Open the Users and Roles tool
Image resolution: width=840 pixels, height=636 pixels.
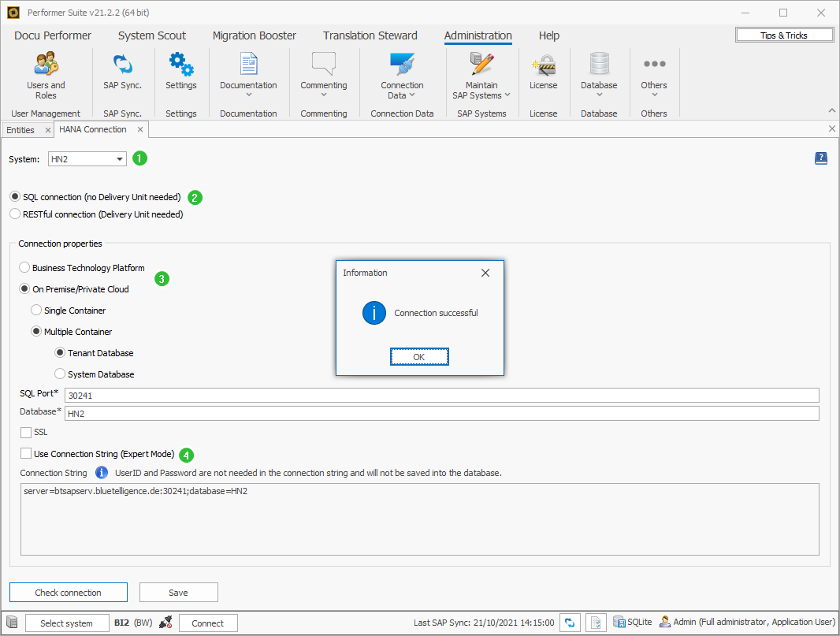click(46, 75)
